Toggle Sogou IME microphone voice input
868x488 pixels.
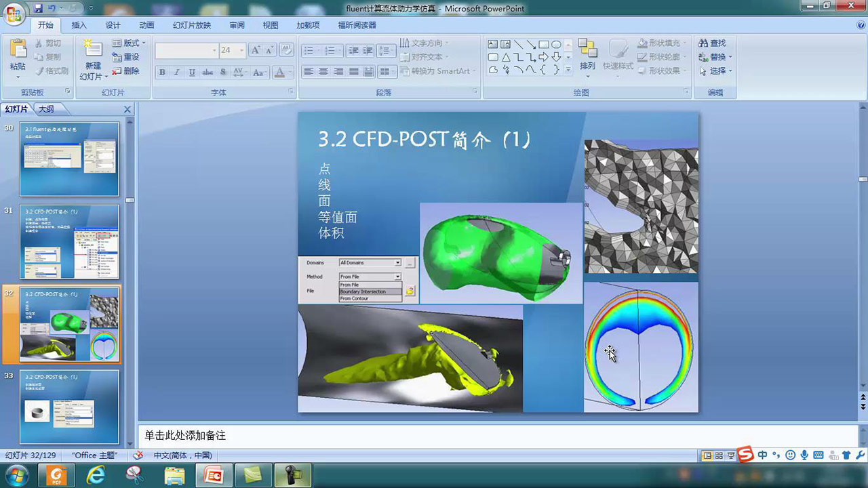pos(804,455)
